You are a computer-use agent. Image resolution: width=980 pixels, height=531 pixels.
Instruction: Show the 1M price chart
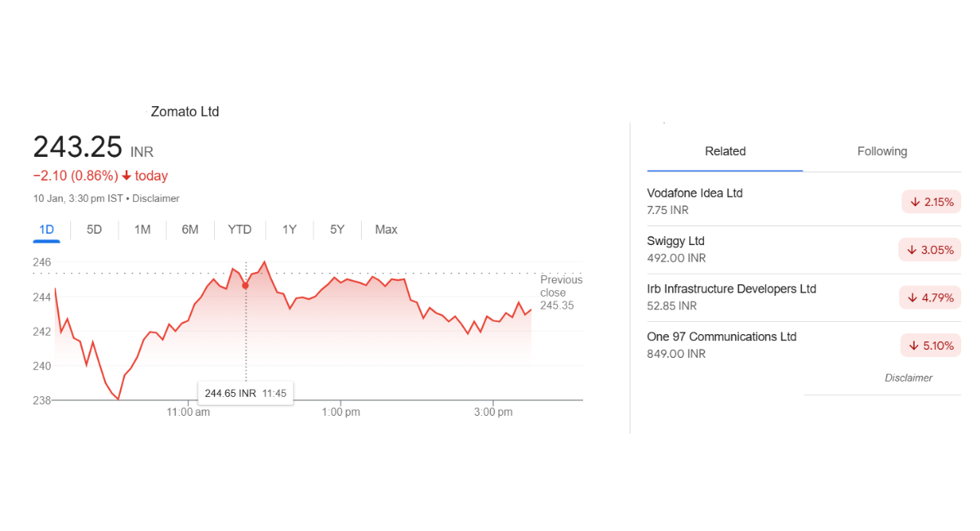142,230
